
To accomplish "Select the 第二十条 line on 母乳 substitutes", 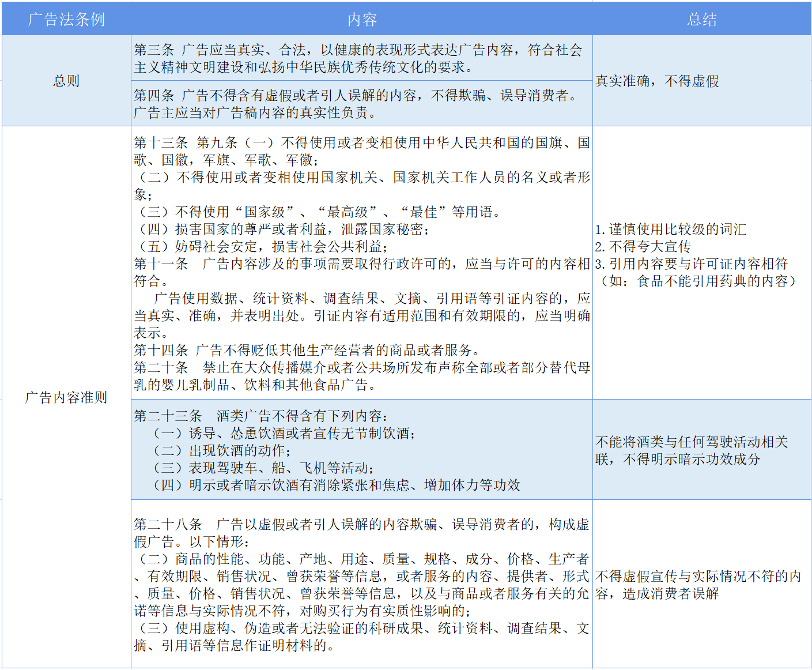I will coord(361,368).
